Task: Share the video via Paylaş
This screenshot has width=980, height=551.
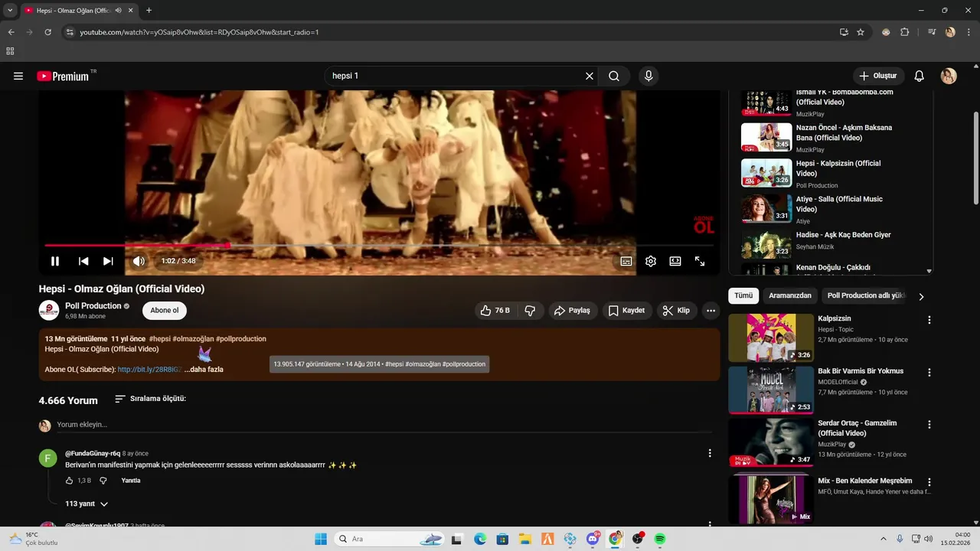Action: pyautogui.click(x=573, y=311)
